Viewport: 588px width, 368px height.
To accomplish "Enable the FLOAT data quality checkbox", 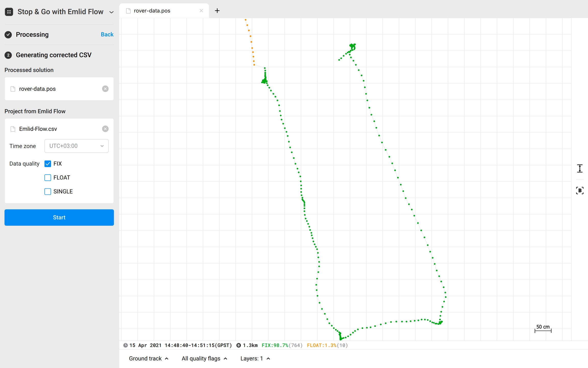I will [48, 178].
